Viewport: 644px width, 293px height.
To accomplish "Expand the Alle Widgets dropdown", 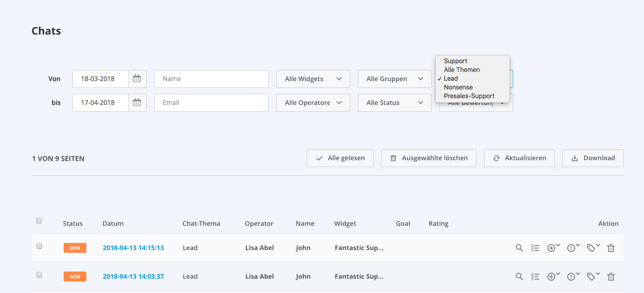I will (x=313, y=79).
